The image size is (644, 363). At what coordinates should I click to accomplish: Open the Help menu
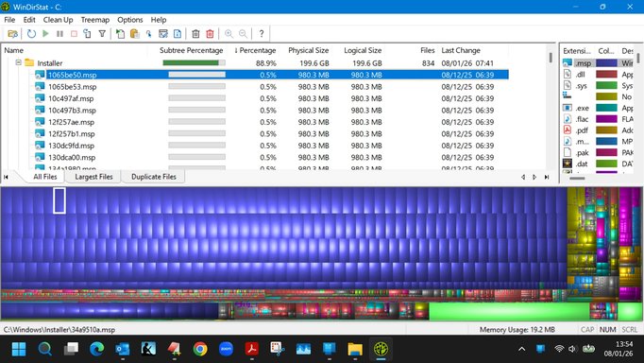(159, 20)
